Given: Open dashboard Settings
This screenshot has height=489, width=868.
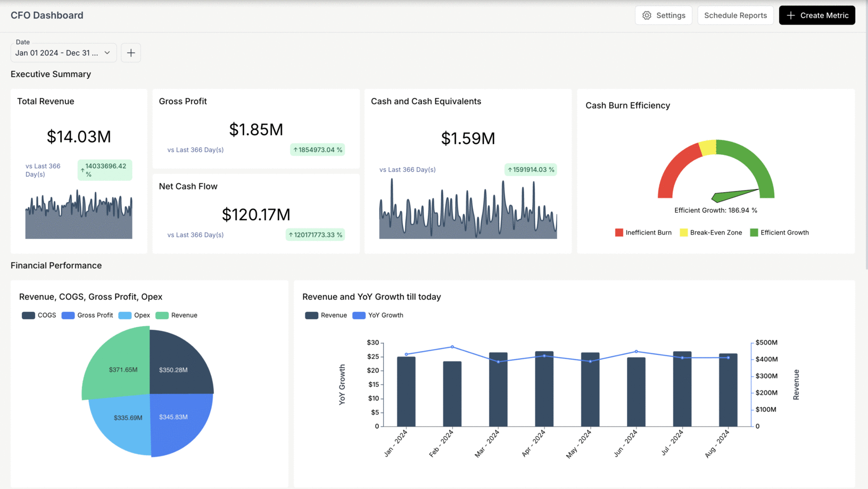Looking at the screenshot, I should 663,15.
